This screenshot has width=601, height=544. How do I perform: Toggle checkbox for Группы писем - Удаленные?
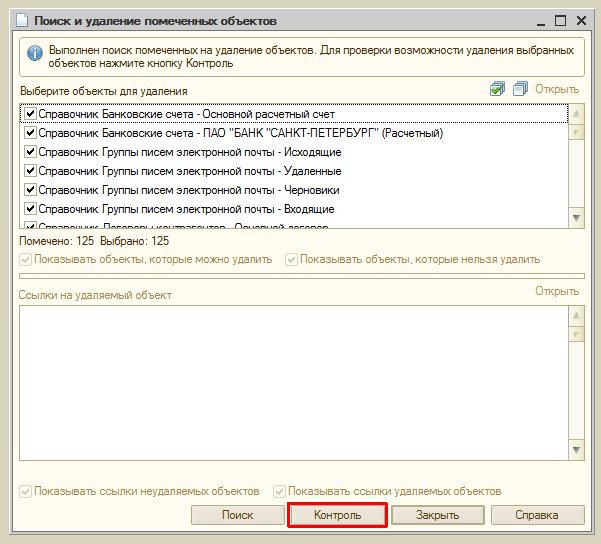30,171
